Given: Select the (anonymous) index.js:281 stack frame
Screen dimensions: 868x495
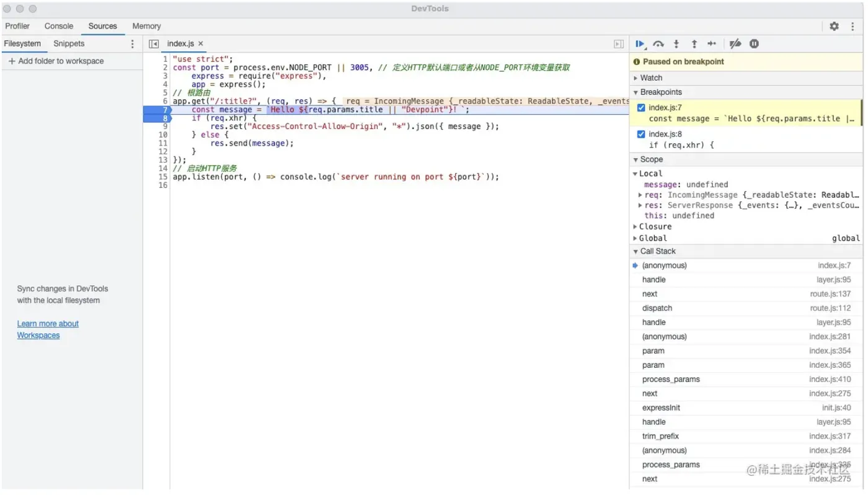Looking at the screenshot, I should [746, 337].
